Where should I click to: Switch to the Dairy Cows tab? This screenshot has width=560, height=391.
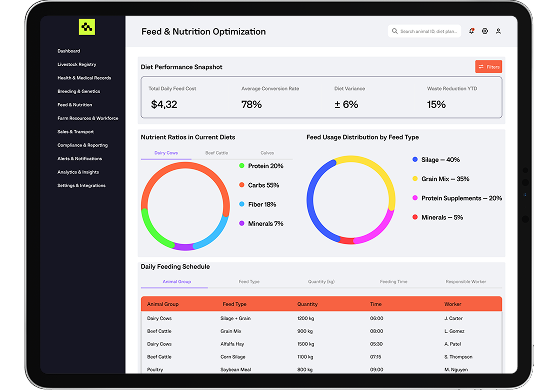(x=166, y=153)
